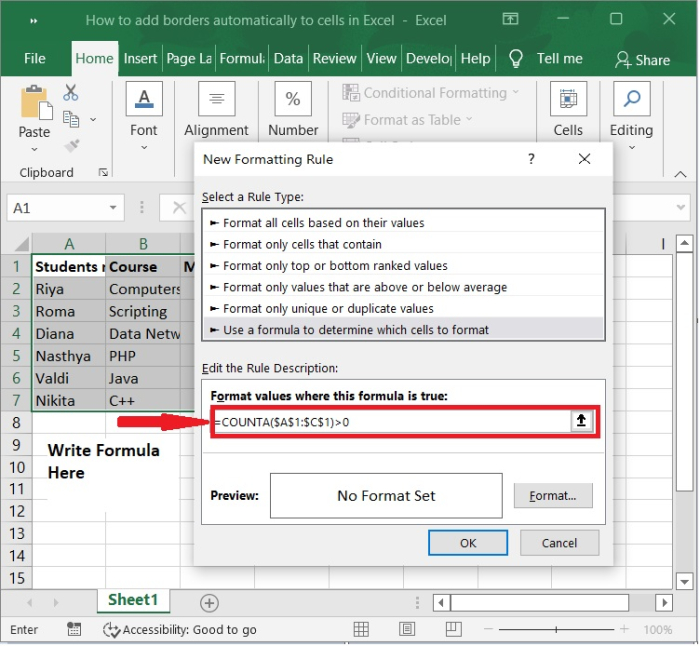Switch to the Insert tab
This screenshot has width=700, height=646.
point(140,58)
